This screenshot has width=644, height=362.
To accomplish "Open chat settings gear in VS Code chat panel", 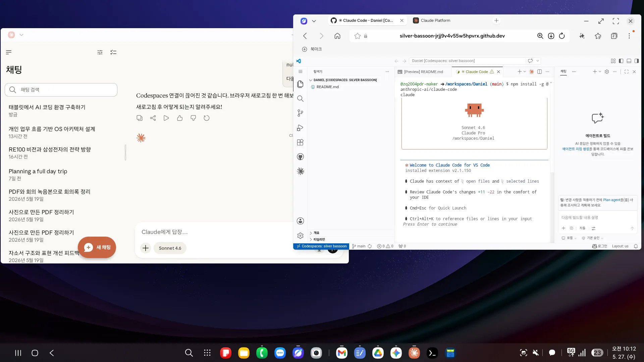I will (x=607, y=72).
